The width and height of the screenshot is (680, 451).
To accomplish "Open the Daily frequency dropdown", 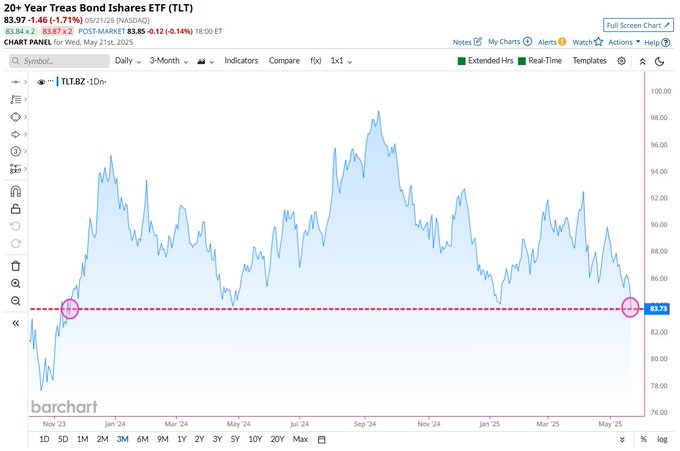I will click(x=128, y=61).
